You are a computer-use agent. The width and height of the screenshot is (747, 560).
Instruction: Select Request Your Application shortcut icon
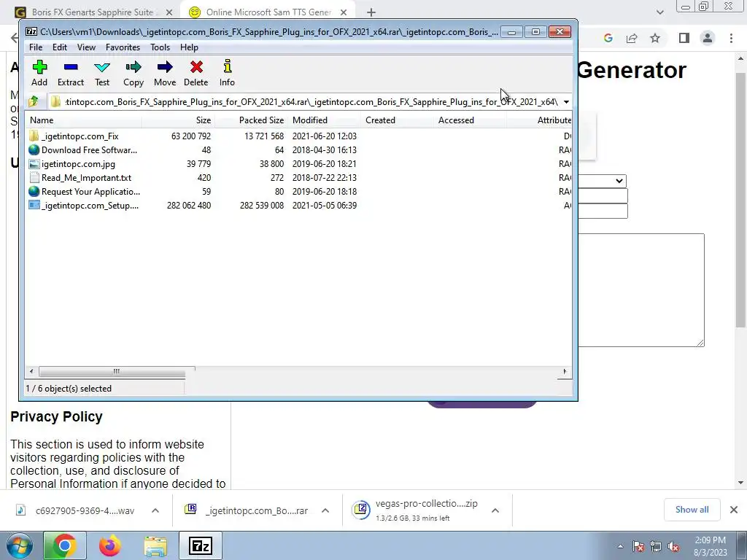pos(34,192)
